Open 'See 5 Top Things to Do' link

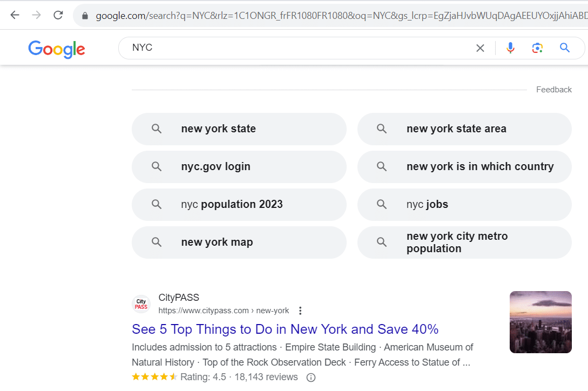285,329
